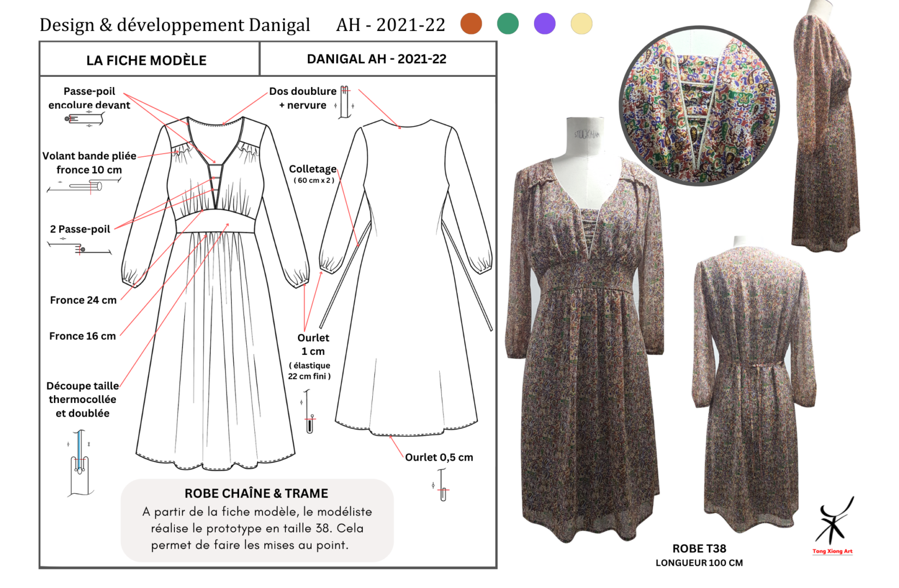Image resolution: width=899 pixels, height=588 pixels.
Task: Click the hem diagram below Ourlet 0,5 cm
Action: point(441,485)
